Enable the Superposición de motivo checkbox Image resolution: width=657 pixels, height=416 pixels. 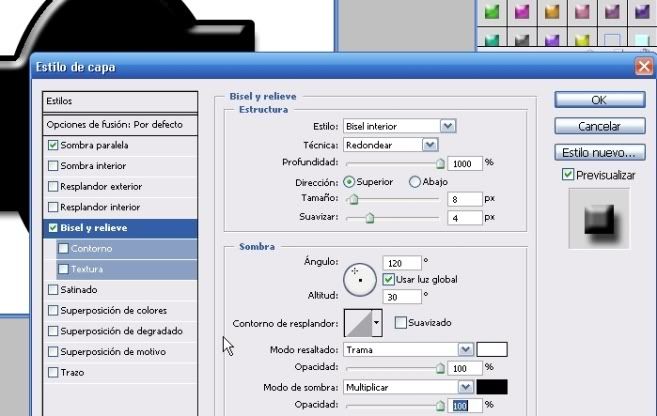tap(53, 351)
